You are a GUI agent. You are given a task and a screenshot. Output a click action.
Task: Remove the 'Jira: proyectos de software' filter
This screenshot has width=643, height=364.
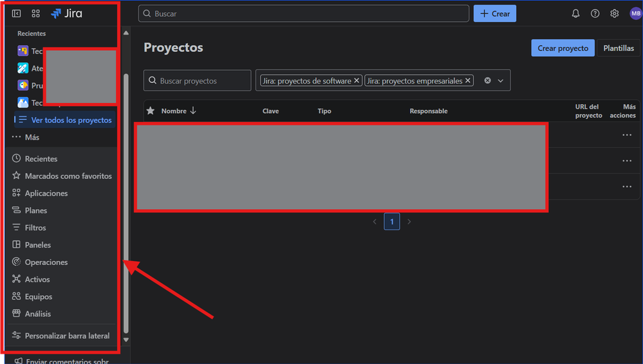pos(357,80)
